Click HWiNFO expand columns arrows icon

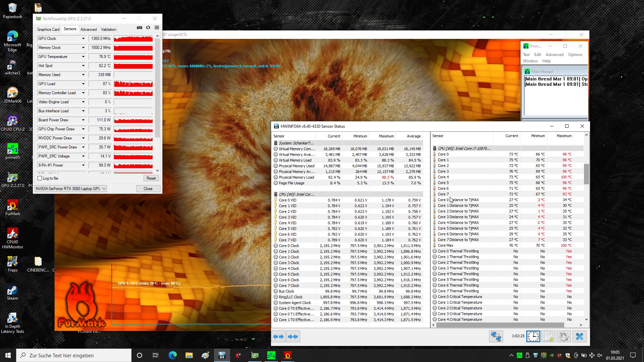click(278, 337)
